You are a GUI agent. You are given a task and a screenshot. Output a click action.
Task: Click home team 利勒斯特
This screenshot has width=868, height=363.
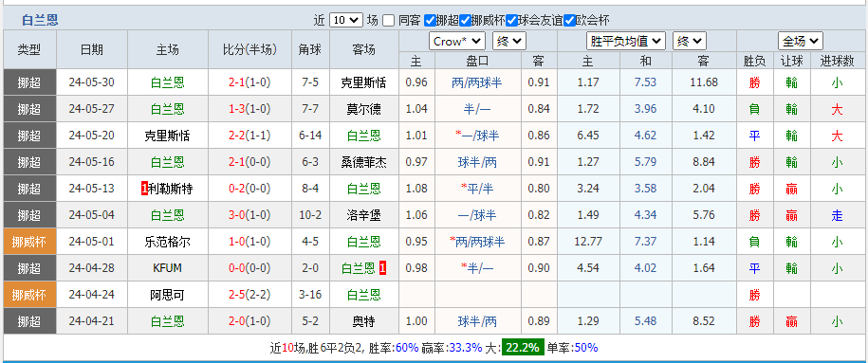coord(171,189)
